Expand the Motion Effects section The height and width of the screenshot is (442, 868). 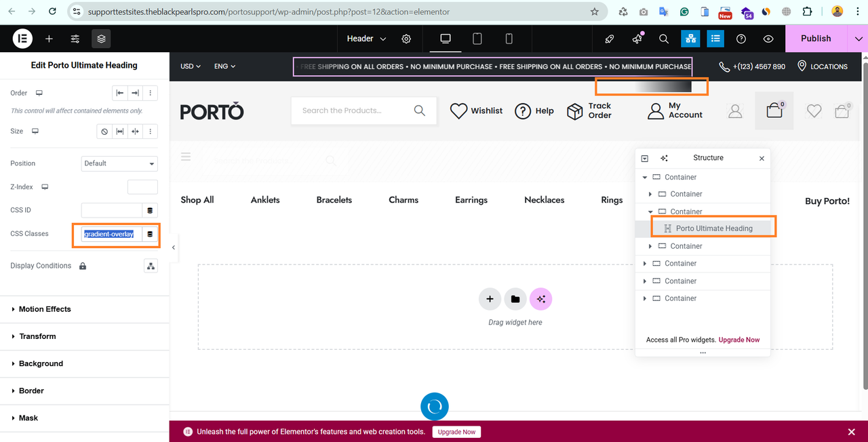click(85, 309)
